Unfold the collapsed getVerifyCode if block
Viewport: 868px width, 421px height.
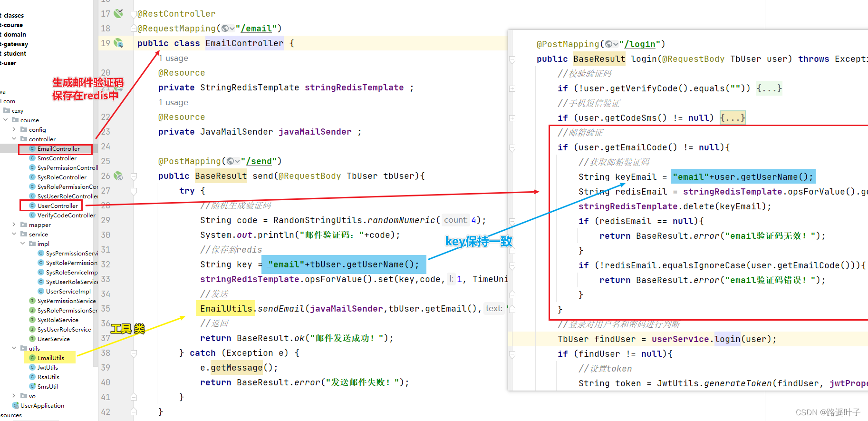(x=769, y=88)
